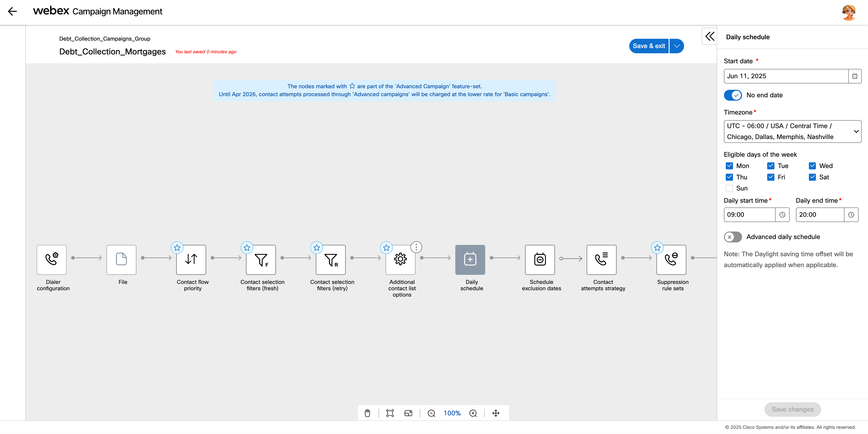Click the trash delete icon in toolbar

[367, 413]
